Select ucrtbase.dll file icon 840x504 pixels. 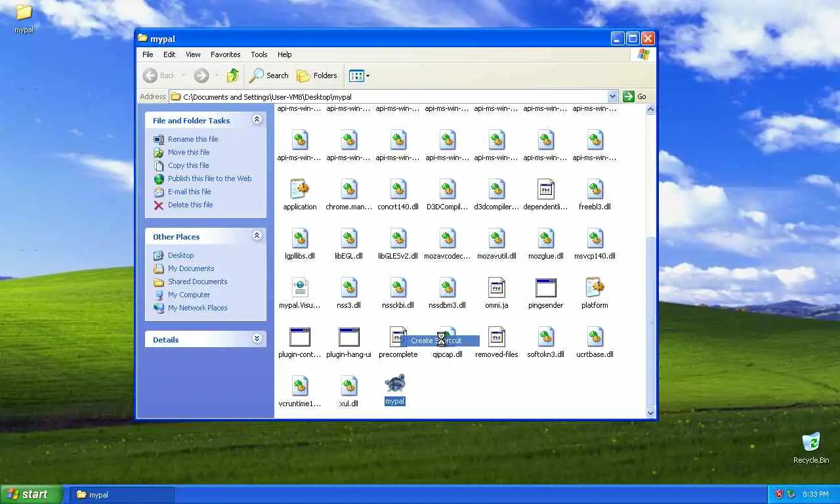tap(595, 337)
